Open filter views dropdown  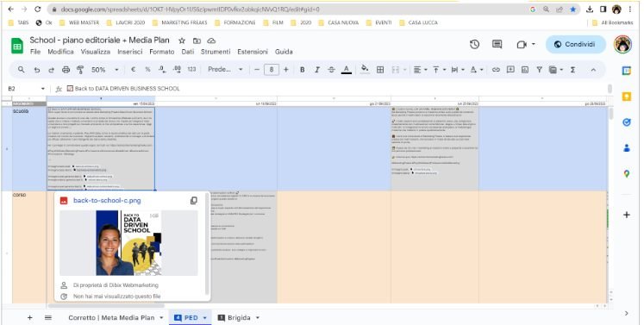coord(555,70)
